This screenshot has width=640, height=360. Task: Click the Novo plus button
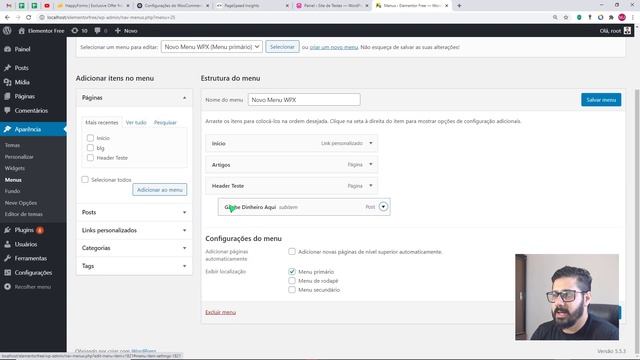click(x=126, y=31)
